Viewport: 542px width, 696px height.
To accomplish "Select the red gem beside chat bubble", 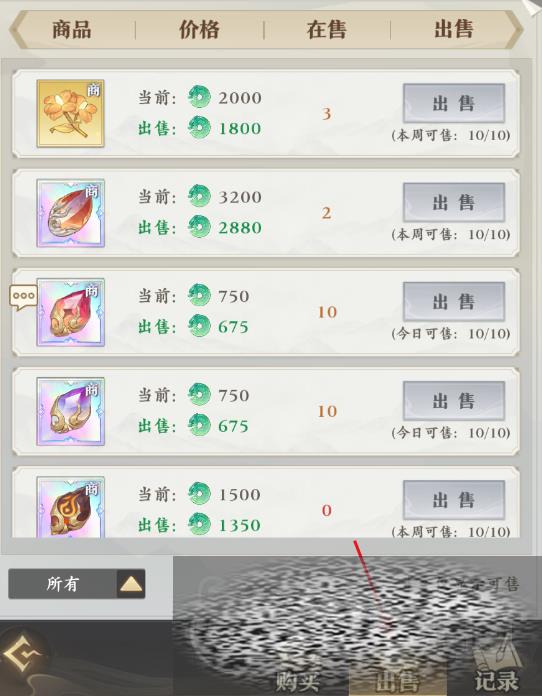I will [70, 312].
